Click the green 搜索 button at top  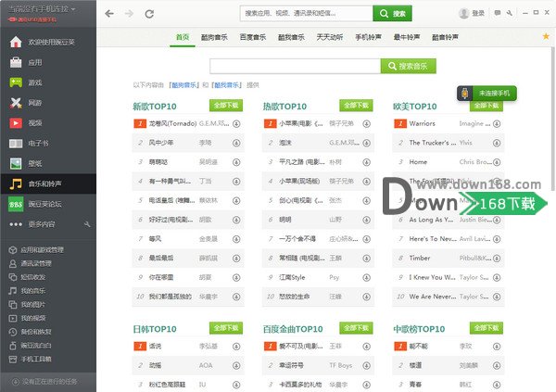pos(393,14)
